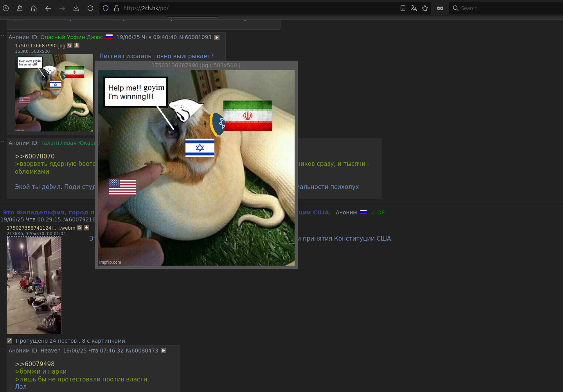Click the expanded image title 17503136687990.jpg
This screenshot has height=392, width=563.
196,65
